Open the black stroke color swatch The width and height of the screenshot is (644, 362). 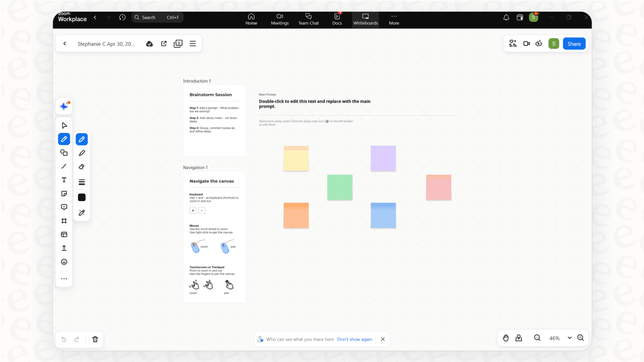pos(82,197)
